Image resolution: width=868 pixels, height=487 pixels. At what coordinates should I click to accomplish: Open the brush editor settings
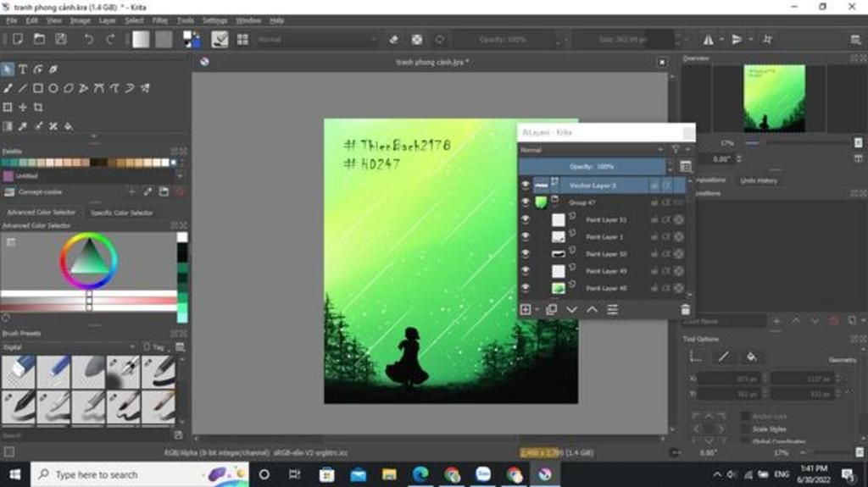pos(220,39)
